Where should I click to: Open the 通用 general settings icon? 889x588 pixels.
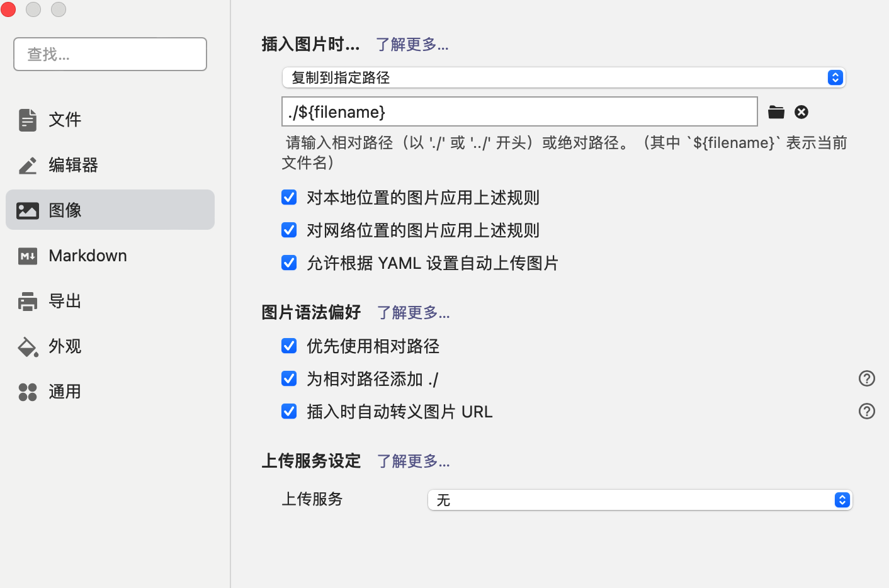pos(28,392)
